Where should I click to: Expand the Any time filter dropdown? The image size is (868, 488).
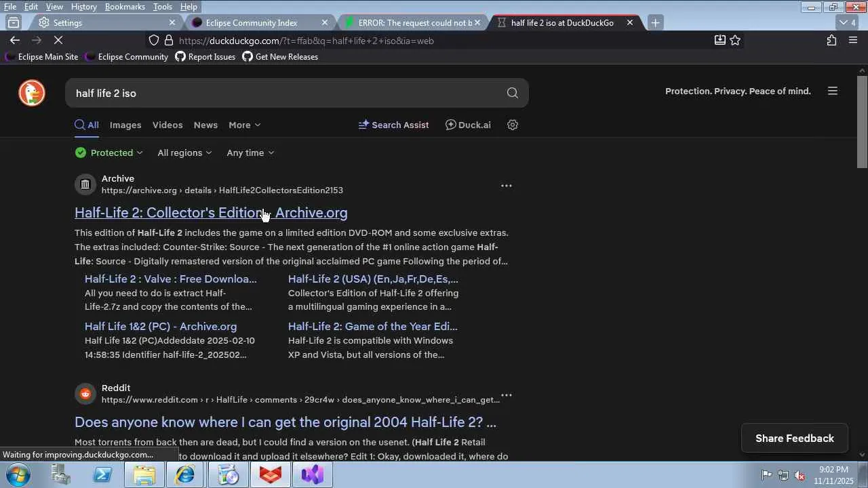250,152
